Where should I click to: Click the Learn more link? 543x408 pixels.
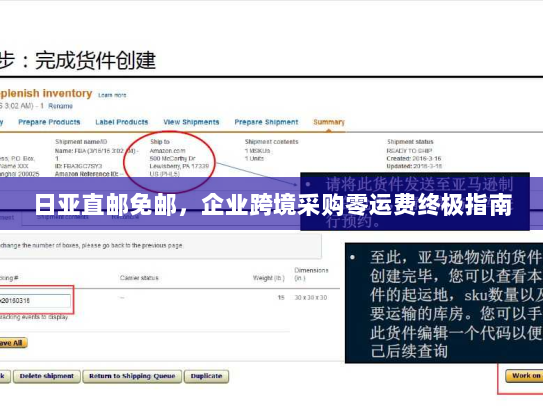point(112,95)
